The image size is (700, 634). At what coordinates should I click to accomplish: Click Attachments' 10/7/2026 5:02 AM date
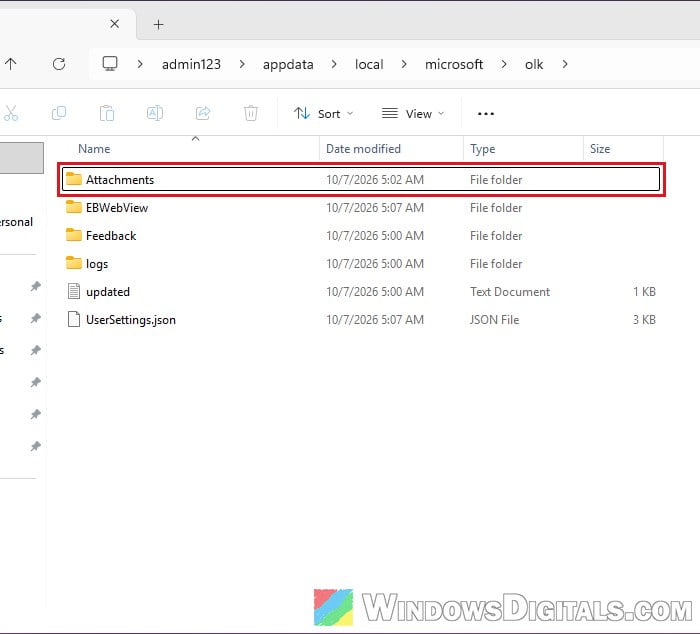click(375, 179)
